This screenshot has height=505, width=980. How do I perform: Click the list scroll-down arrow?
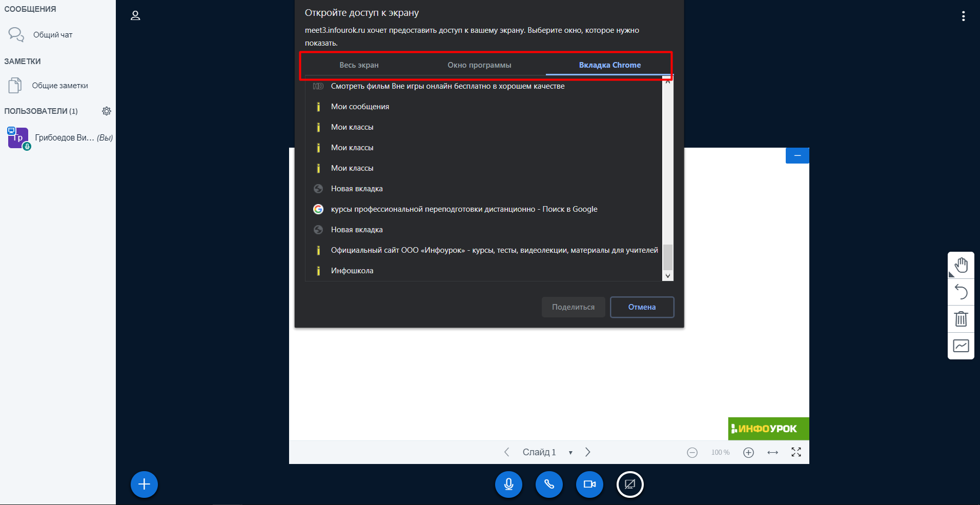pos(668,276)
